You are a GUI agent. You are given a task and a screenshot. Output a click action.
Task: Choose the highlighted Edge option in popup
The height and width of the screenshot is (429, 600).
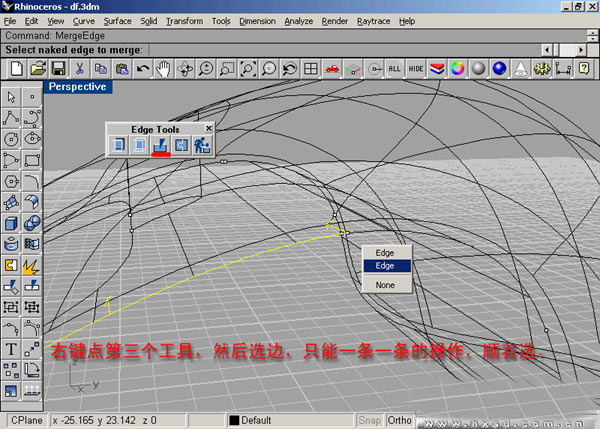pos(385,266)
